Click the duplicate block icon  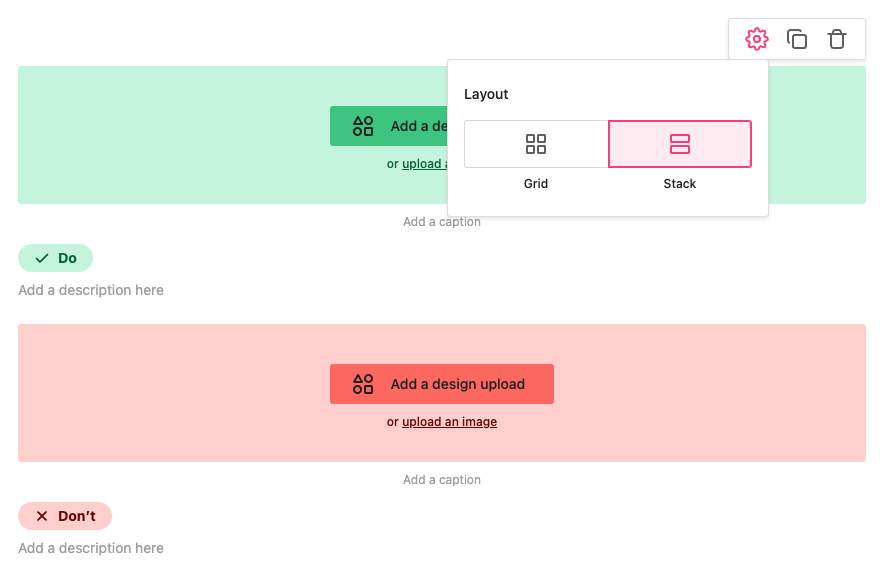(797, 39)
